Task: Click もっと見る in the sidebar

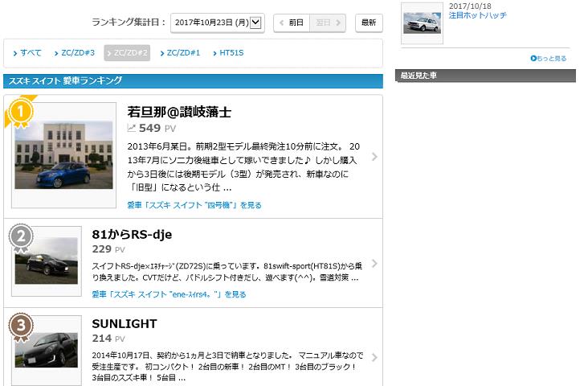Action: point(549,58)
